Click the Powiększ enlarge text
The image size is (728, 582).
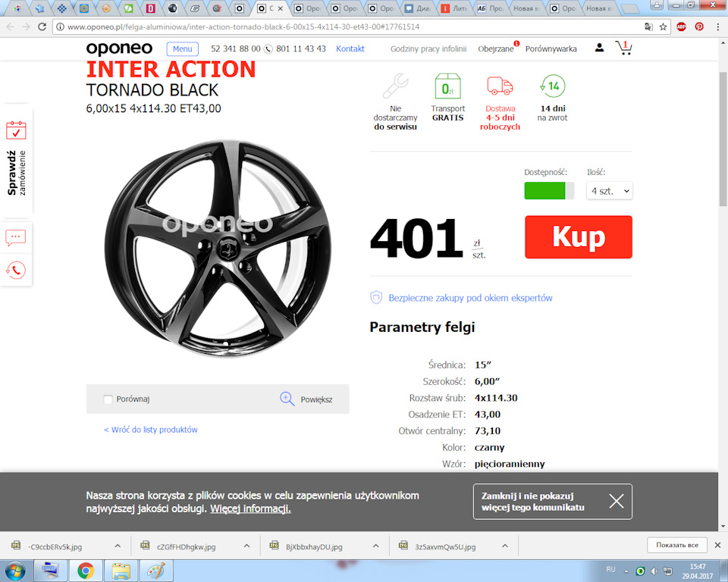pyautogui.click(x=316, y=399)
